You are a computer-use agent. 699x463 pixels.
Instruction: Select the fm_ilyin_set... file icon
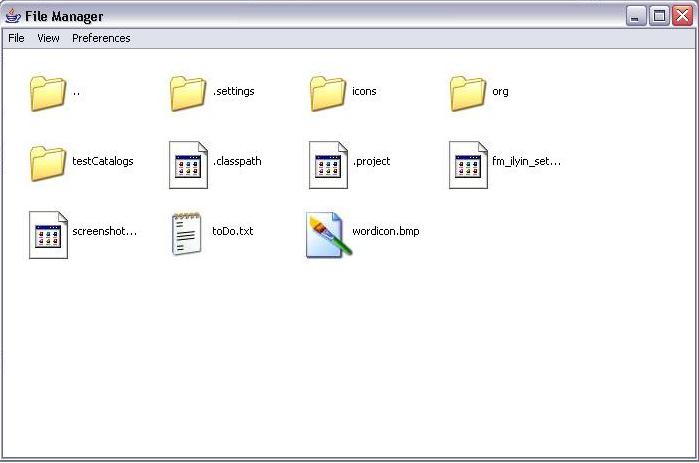click(x=468, y=165)
